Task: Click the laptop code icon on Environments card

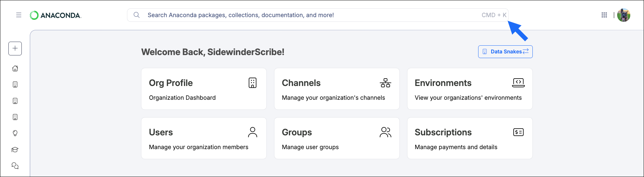Action: [x=518, y=83]
